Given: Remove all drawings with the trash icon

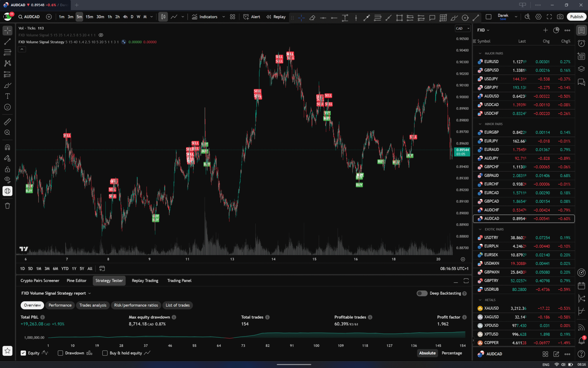Looking at the screenshot, I should (7, 206).
